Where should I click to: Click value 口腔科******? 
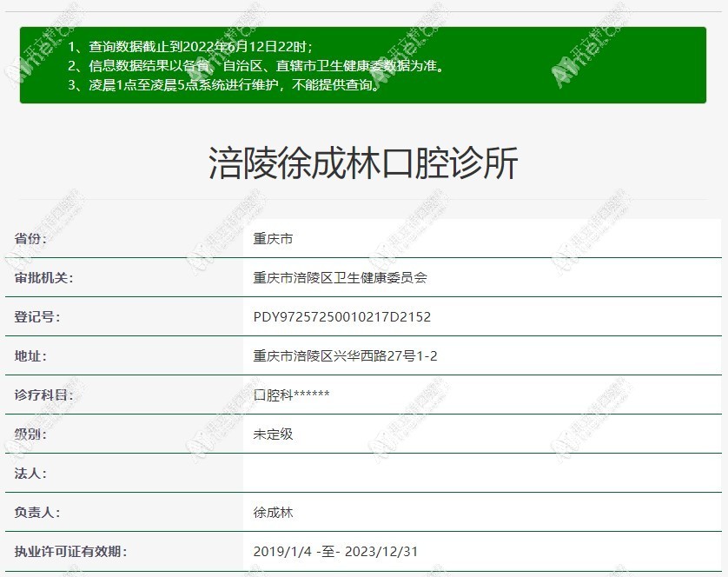[291, 395]
